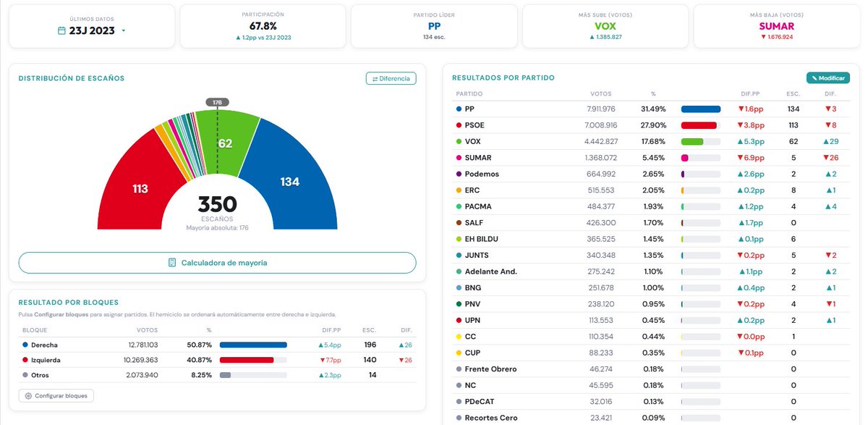Viewport: 868px width, 425px height.
Task: Click the DIF.PP column header in party results
Action: (750, 93)
